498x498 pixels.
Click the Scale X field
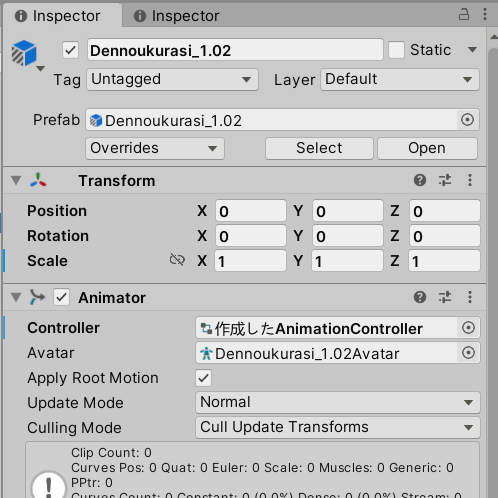(x=251, y=261)
